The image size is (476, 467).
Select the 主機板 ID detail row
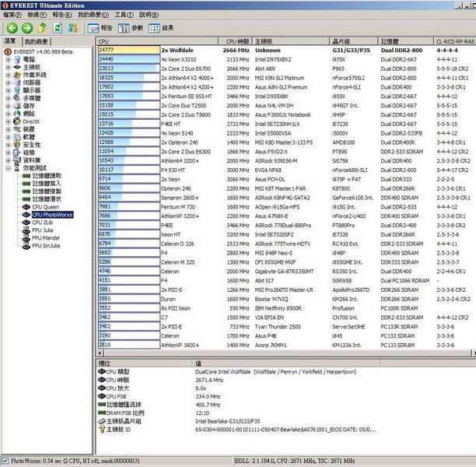(x=236, y=430)
